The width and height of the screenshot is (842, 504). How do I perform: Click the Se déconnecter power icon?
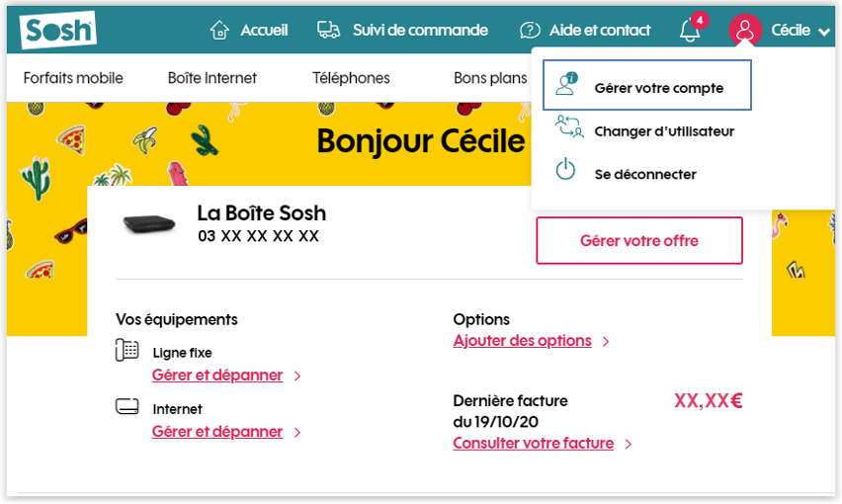[565, 170]
